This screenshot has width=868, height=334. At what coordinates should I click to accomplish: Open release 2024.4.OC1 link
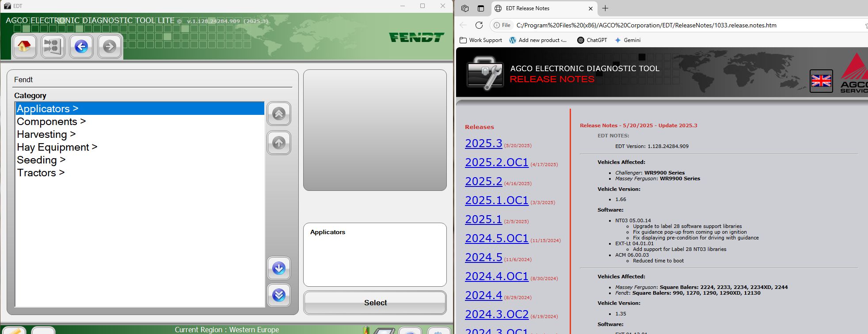(497, 277)
